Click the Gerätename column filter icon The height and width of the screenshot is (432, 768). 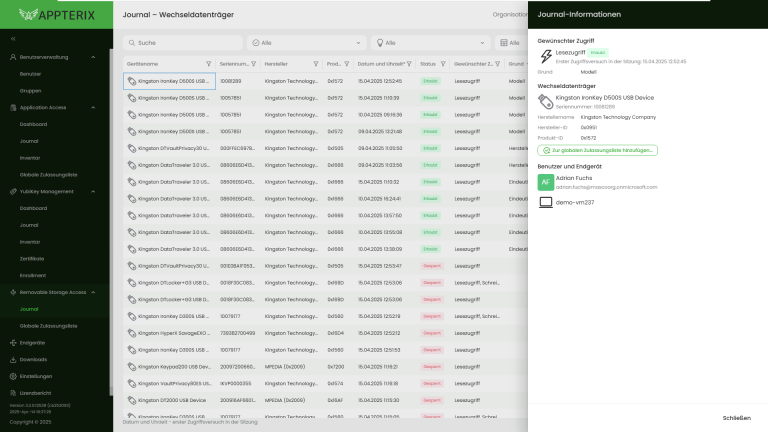208,63
